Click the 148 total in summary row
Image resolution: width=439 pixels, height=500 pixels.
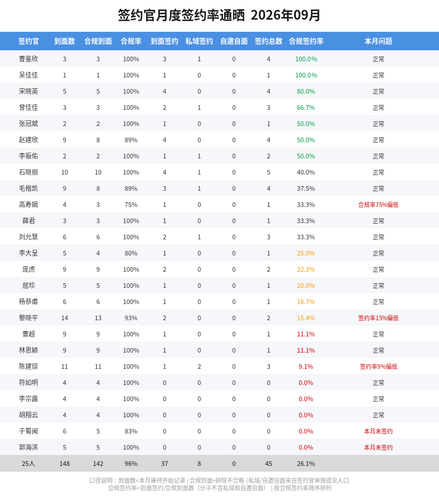pos(65,464)
